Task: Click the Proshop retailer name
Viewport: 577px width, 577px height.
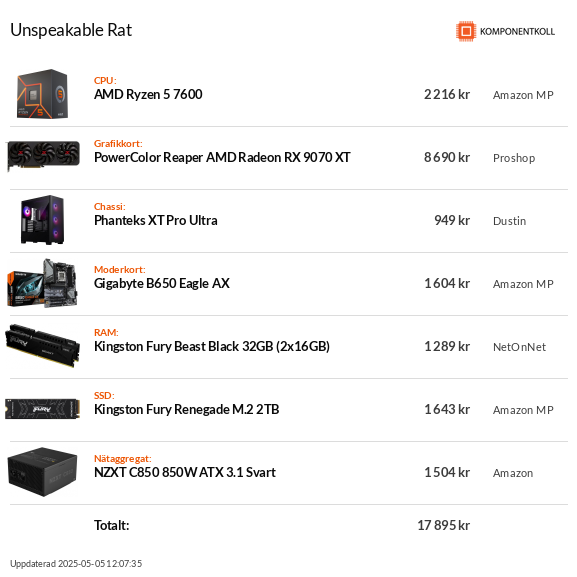Action: point(514,158)
